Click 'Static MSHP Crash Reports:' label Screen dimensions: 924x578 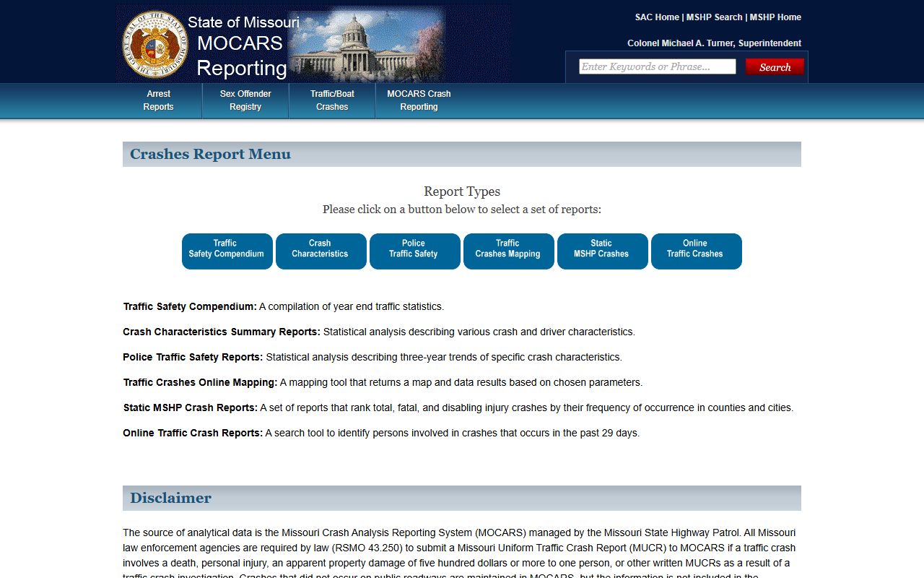tap(191, 407)
